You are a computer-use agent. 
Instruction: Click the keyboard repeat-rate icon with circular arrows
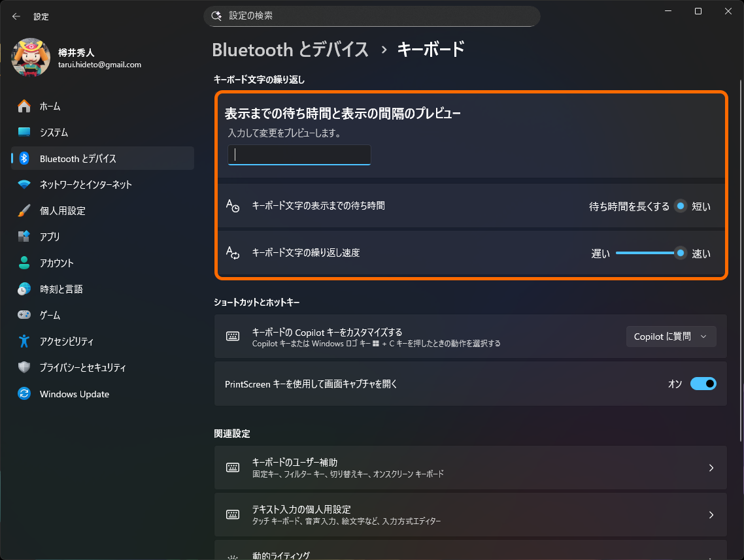pos(233,253)
